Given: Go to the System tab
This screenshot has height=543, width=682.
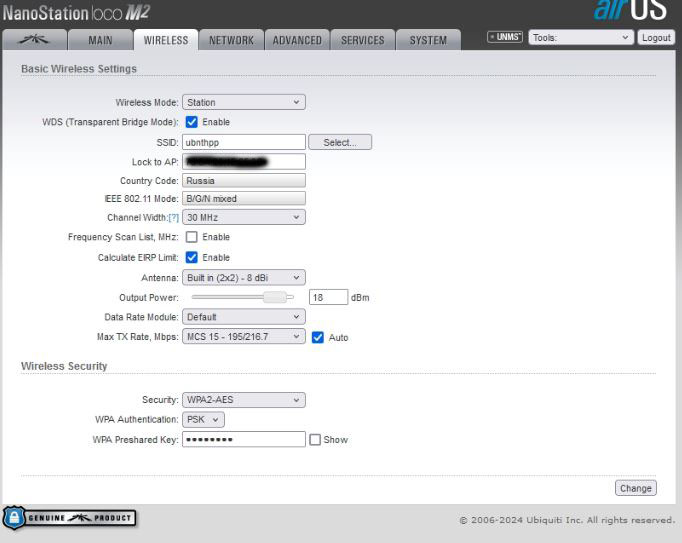Looking at the screenshot, I should tap(428, 40).
